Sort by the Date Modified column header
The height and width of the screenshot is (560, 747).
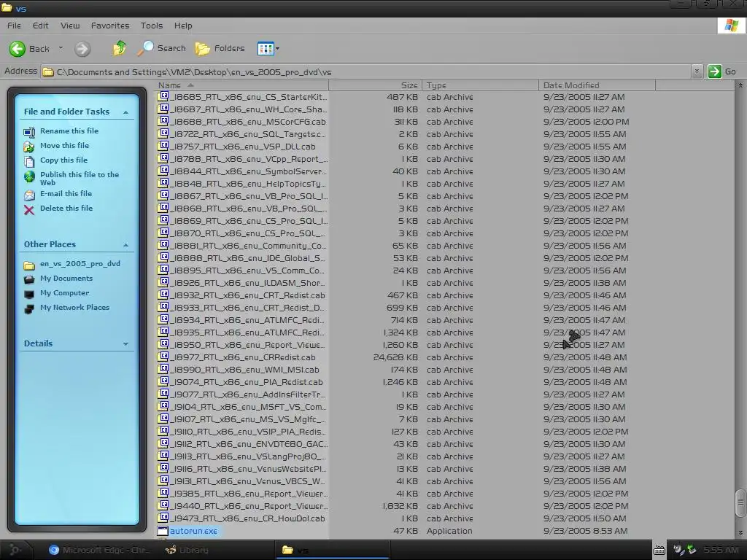597,85
